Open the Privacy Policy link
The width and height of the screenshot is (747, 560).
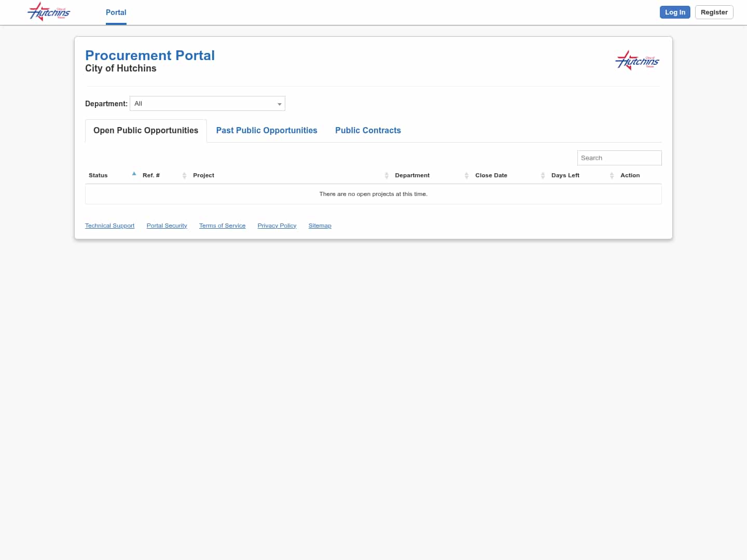click(276, 225)
